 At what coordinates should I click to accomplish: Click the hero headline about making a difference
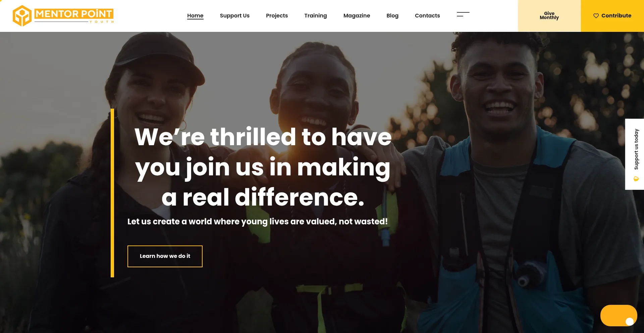point(263,167)
